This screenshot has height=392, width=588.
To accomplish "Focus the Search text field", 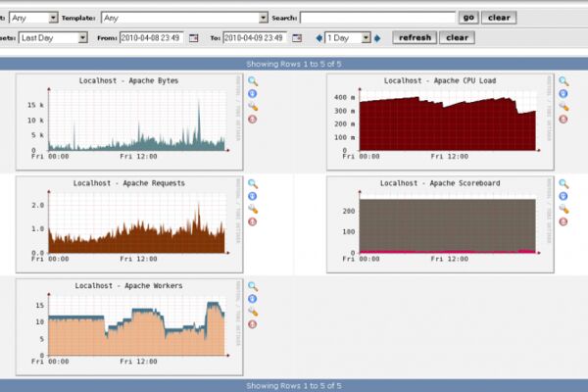I will point(377,18).
